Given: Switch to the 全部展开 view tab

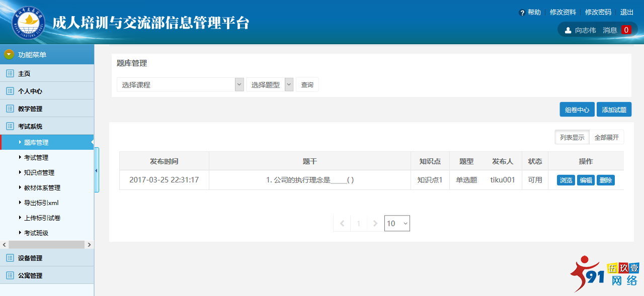Looking at the screenshot, I should click(x=606, y=137).
